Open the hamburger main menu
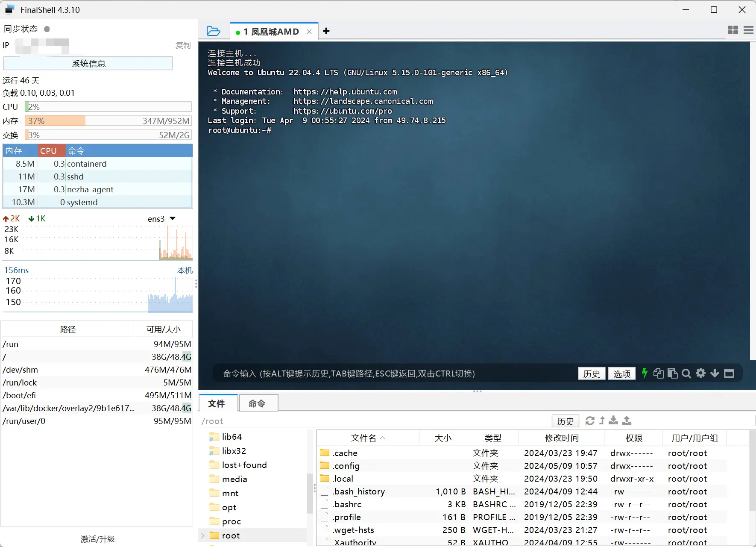The height and width of the screenshot is (547, 756). tap(748, 30)
